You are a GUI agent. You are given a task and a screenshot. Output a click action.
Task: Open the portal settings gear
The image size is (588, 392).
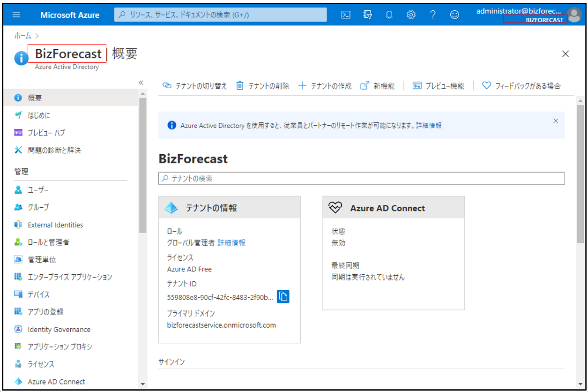[411, 15]
